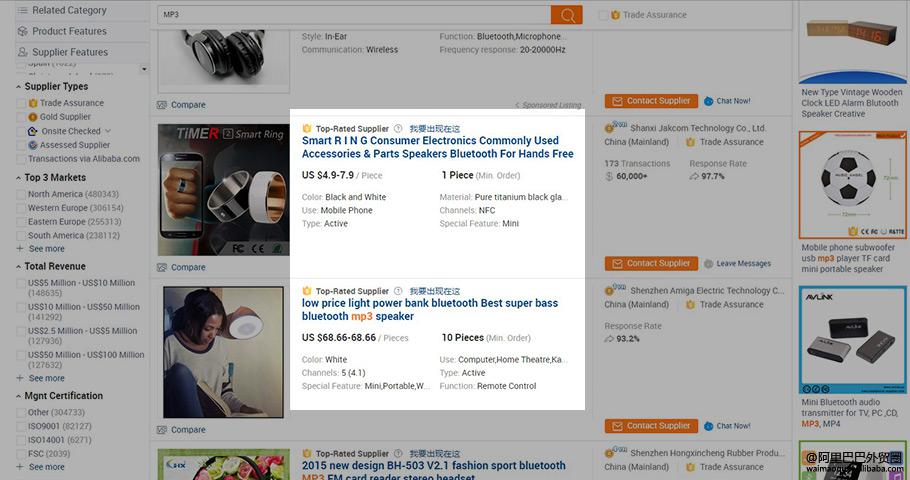Open the soccer ball subwoofer speaker thumbnail

(851, 187)
